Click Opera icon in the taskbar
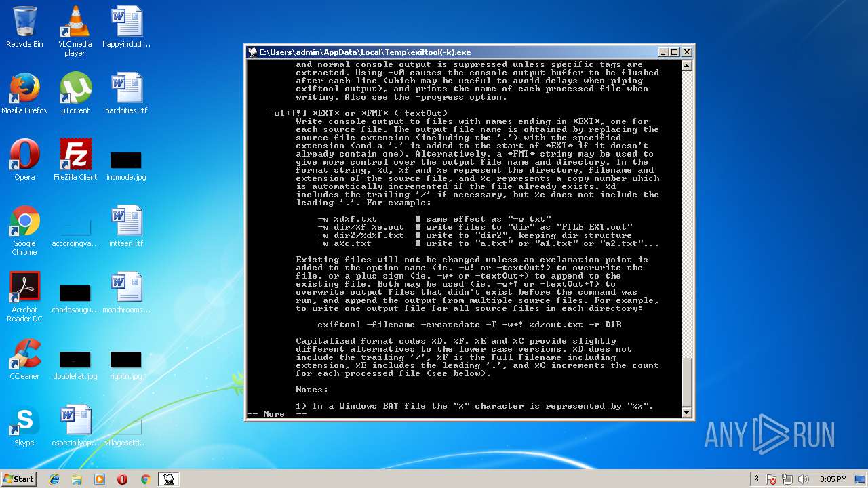Image resolution: width=868 pixels, height=488 pixels. (x=122, y=479)
